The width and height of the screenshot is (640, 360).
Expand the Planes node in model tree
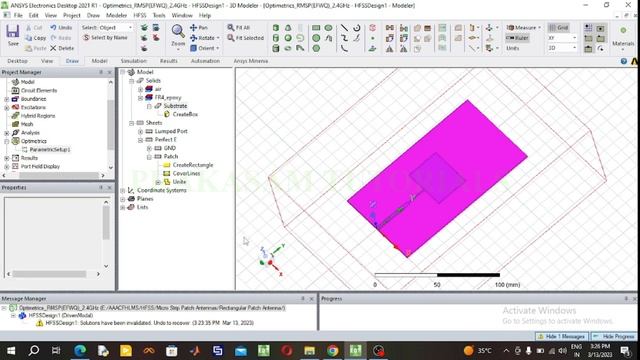point(122,199)
